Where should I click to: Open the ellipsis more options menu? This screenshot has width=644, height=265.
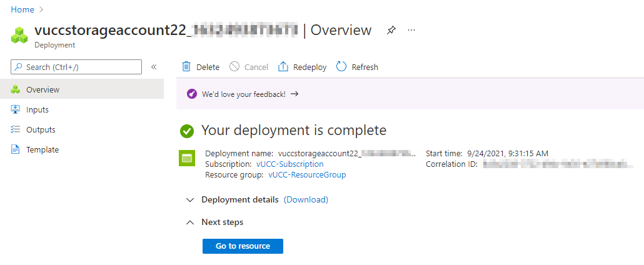point(411,30)
